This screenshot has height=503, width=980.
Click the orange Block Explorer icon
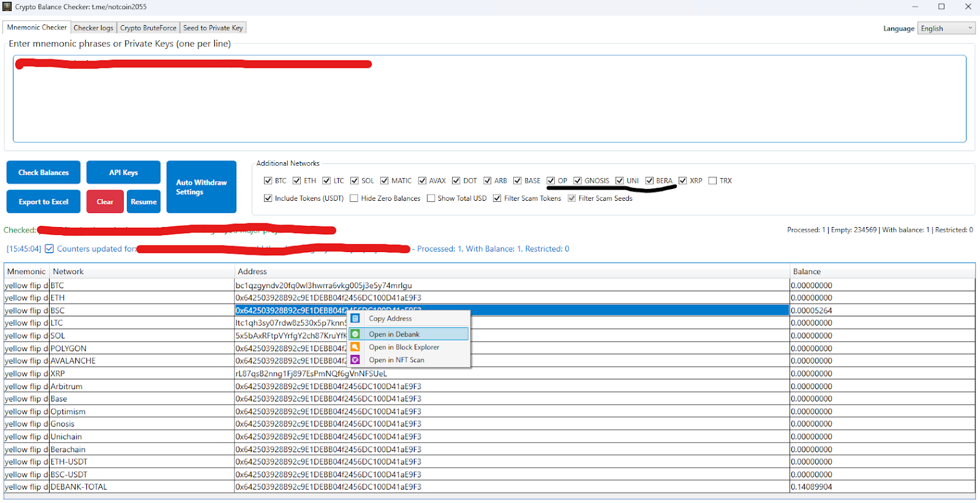[355, 347]
